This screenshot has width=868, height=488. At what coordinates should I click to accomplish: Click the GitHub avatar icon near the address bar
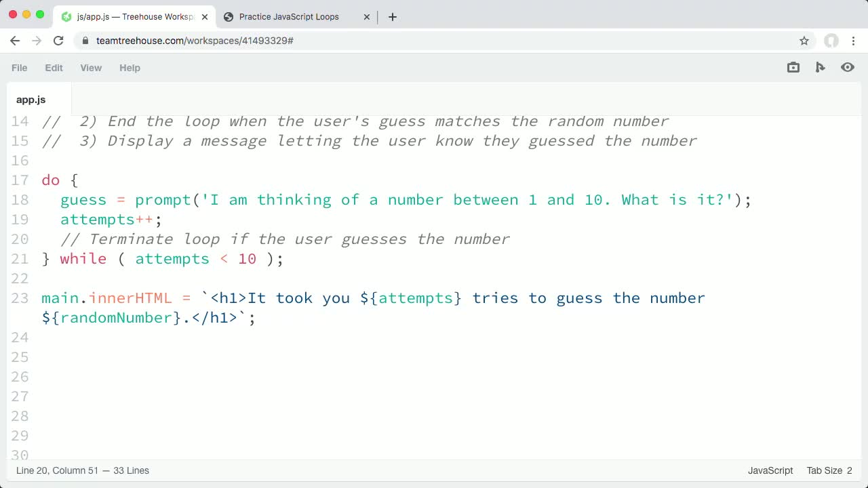click(831, 41)
